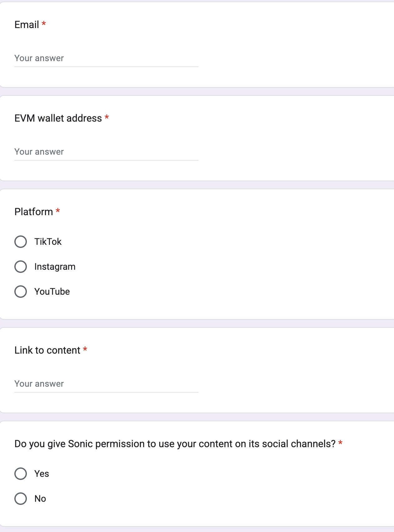This screenshot has height=532, width=394.
Task: Select the Yes radio circle
Action: [21, 474]
